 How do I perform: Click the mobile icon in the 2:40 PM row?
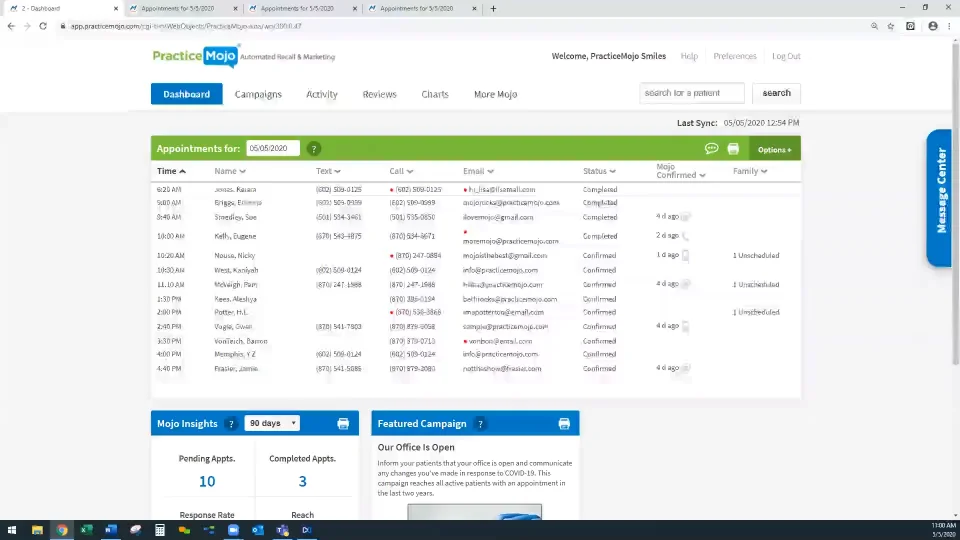[685, 326]
